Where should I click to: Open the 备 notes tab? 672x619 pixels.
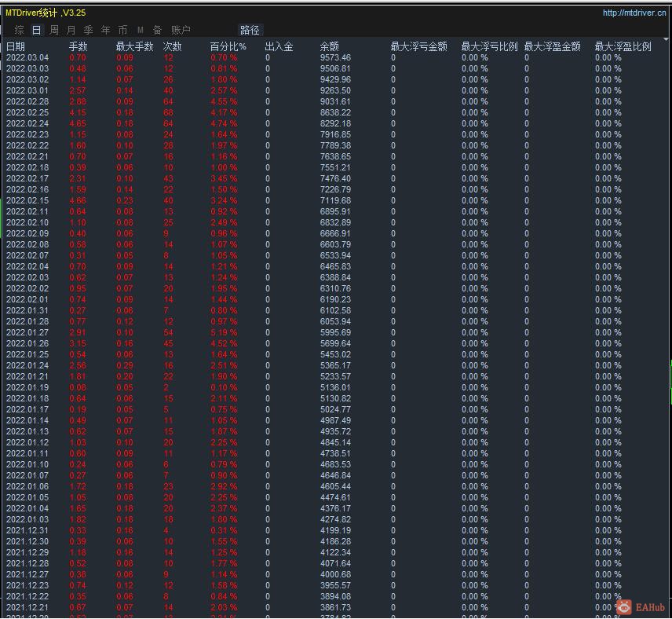coord(157,30)
